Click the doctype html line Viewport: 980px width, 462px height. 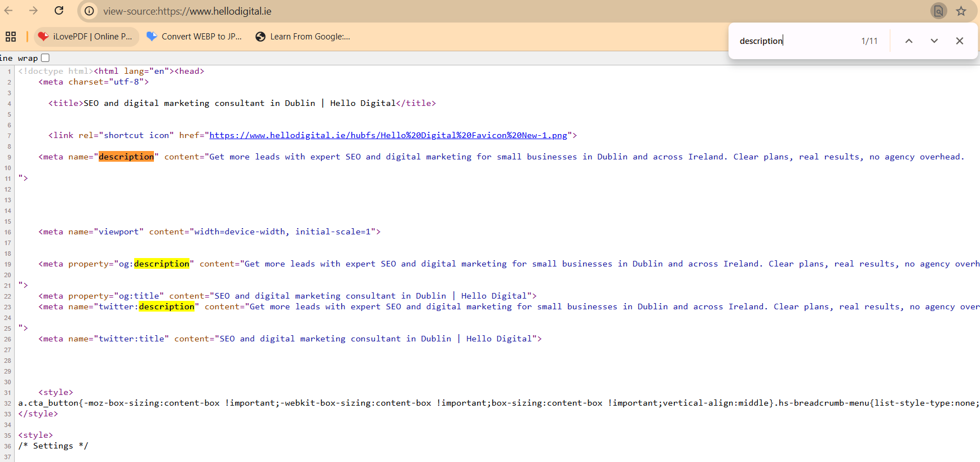pos(111,71)
